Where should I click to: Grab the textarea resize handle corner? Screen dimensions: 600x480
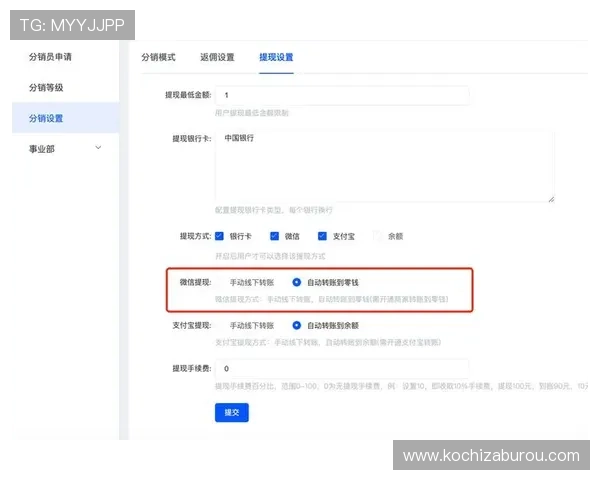point(551,199)
